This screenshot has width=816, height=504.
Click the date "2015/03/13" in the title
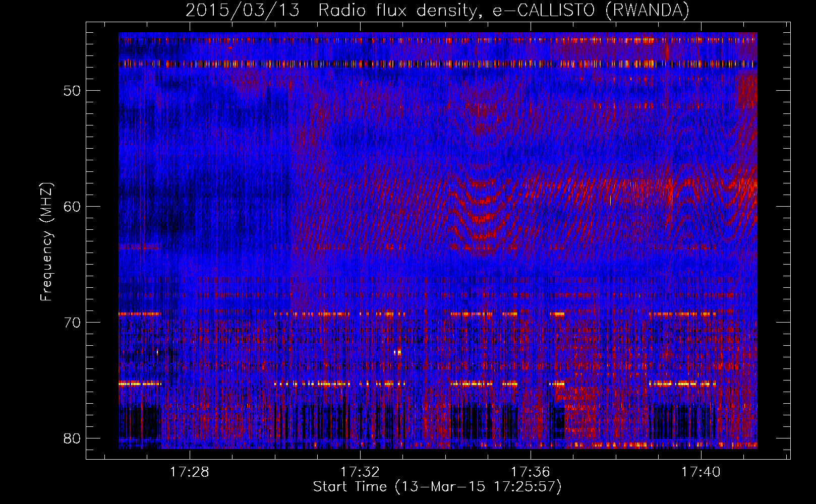243,11
